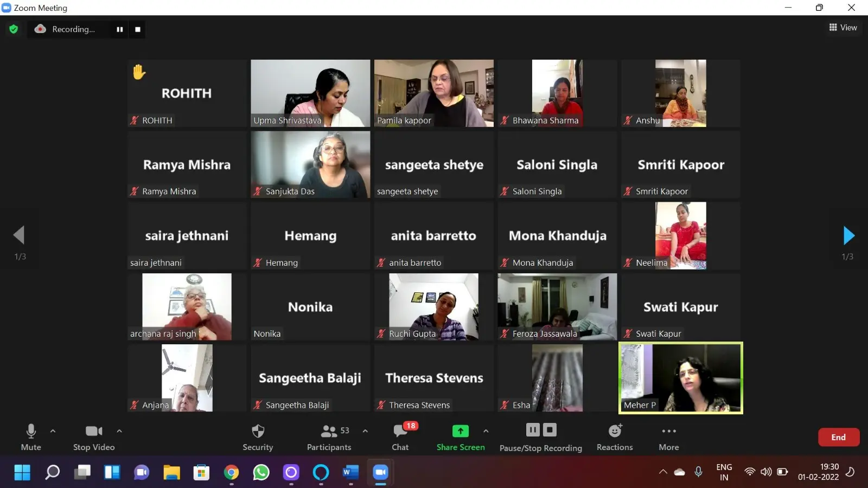Expand audio options arrow beside Mute
868x488 pixels.
pyautogui.click(x=53, y=431)
